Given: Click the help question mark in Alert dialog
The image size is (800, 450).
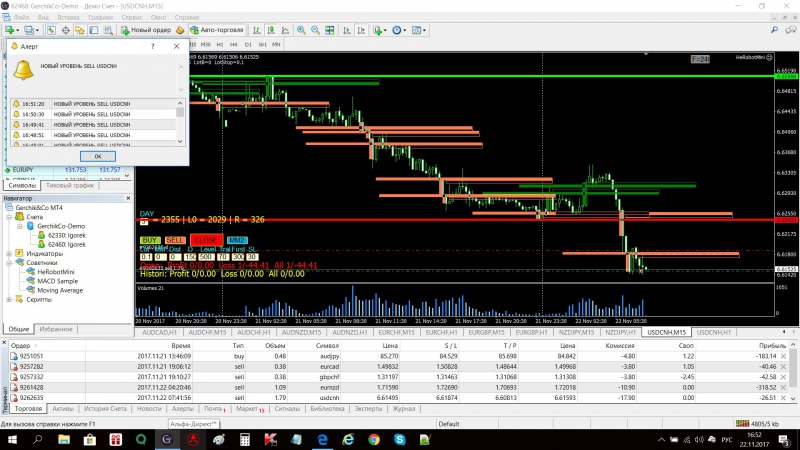Looking at the screenshot, I should pyautogui.click(x=153, y=46).
